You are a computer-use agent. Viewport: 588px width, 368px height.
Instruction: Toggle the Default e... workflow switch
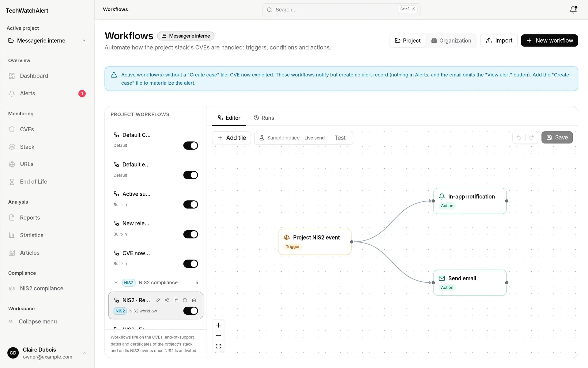coord(190,175)
